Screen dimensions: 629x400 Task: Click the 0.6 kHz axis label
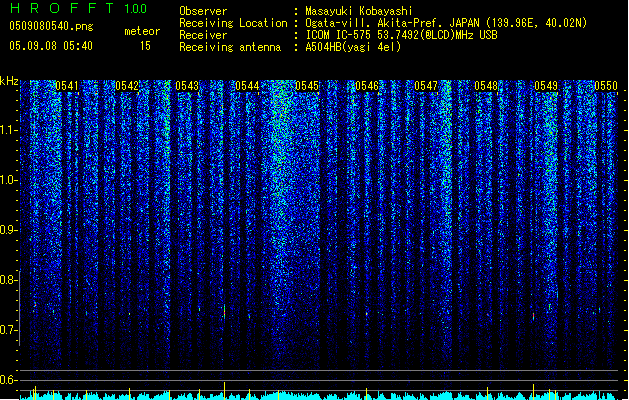point(8,380)
